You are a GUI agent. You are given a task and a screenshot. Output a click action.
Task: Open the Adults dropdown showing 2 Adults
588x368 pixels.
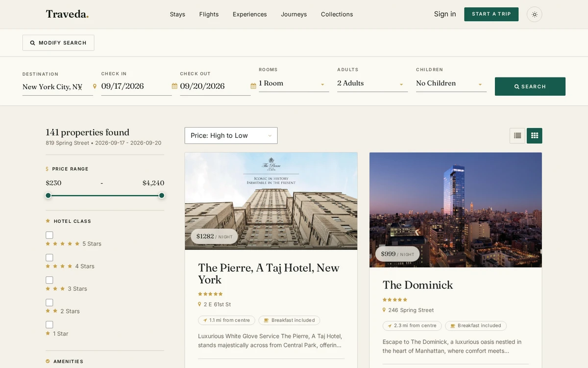[x=372, y=83]
